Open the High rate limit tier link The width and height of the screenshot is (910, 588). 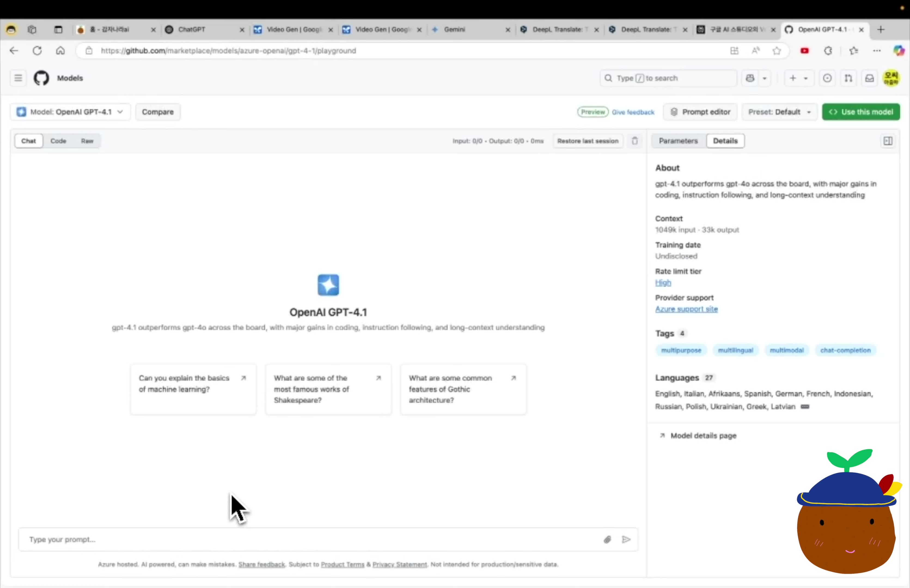tap(663, 283)
